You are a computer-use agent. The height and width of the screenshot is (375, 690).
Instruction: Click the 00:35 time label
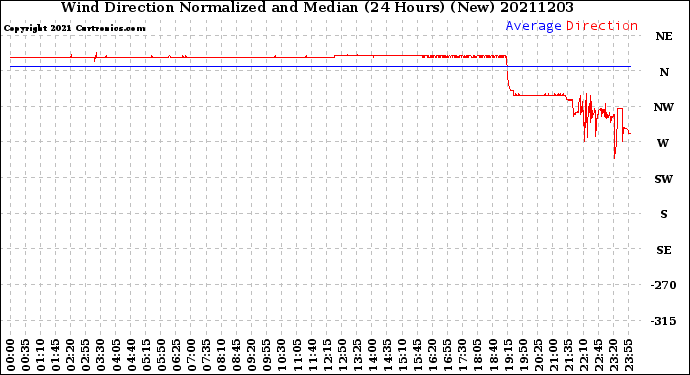click(x=26, y=355)
